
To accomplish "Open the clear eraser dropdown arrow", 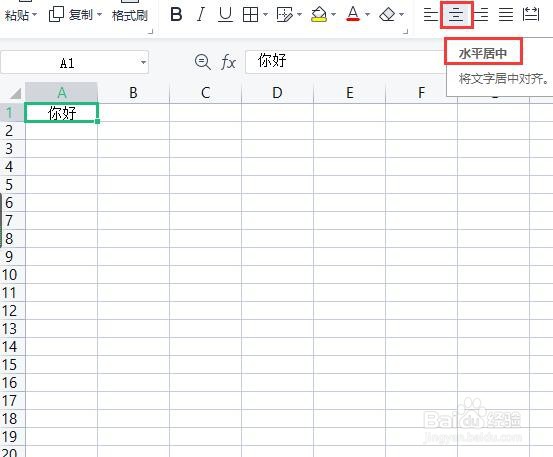I will click(x=401, y=14).
